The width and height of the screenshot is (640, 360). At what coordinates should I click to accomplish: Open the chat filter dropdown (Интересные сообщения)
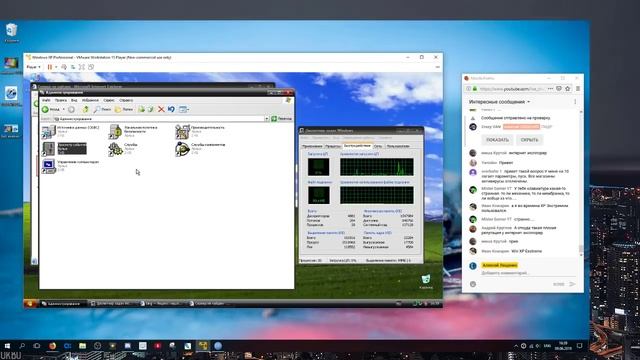click(499, 102)
